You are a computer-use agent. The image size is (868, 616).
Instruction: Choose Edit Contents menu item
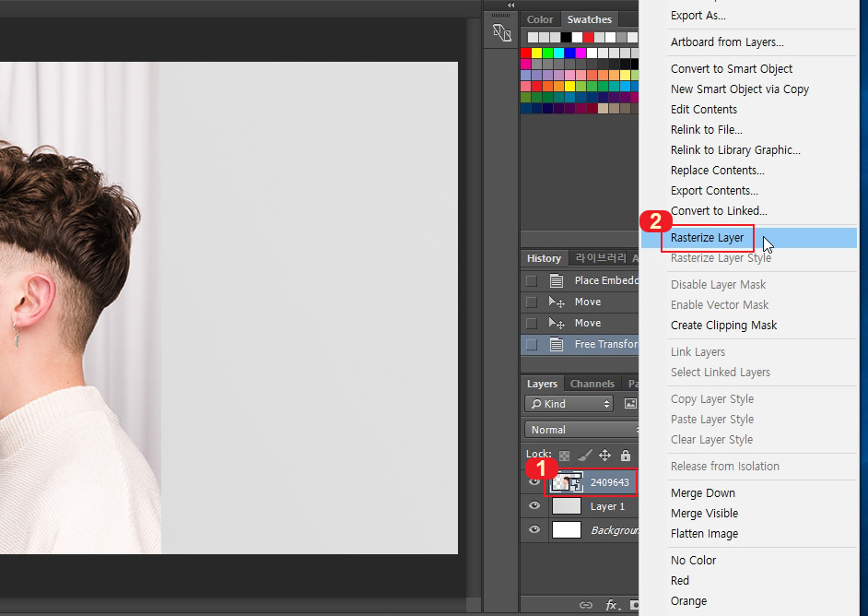coord(704,109)
